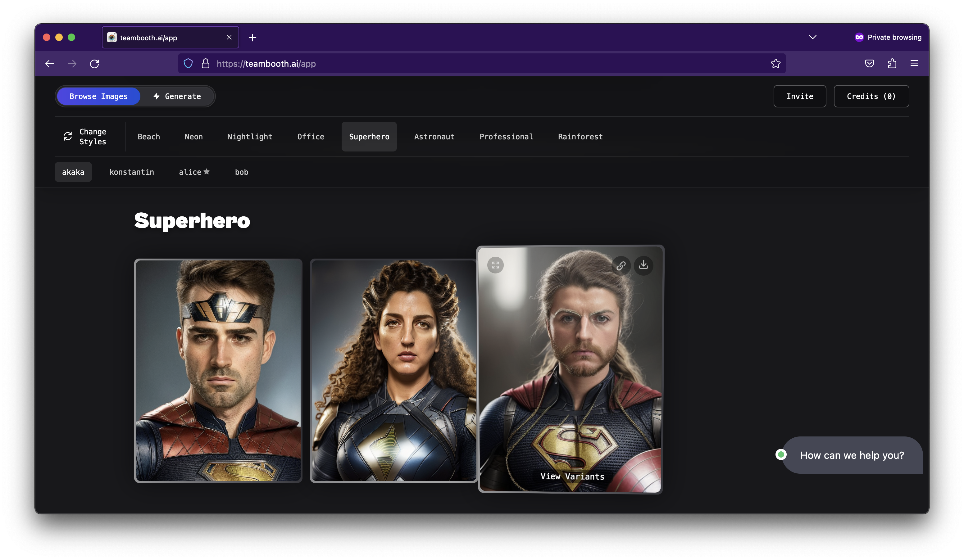This screenshot has height=560, width=964.
Task: Select the Professional style tab
Action: [x=506, y=137]
